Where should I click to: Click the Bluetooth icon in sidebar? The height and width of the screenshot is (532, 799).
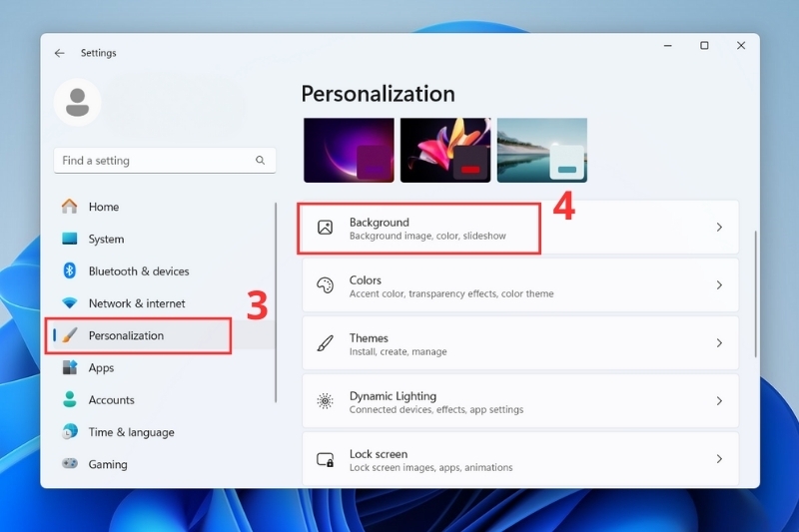pos(69,270)
